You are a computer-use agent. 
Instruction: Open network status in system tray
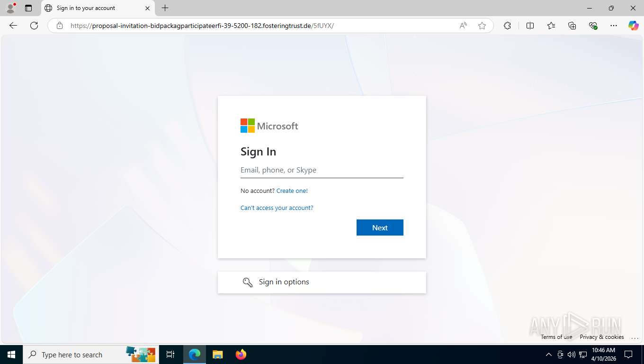[x=583, y=355]
